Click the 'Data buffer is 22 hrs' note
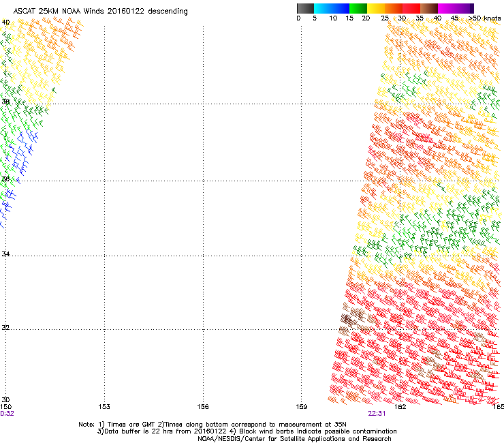 pyautogui.click(x=247, y=431)
